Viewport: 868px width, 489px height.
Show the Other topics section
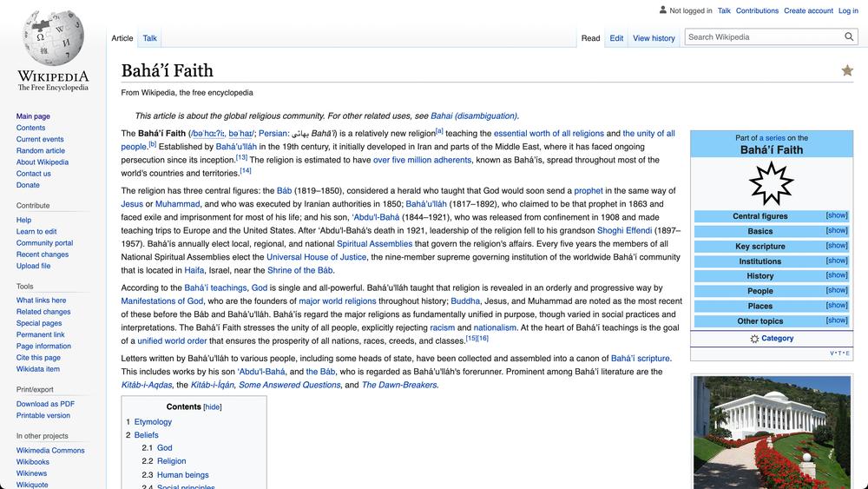click(x=837, y=320)
